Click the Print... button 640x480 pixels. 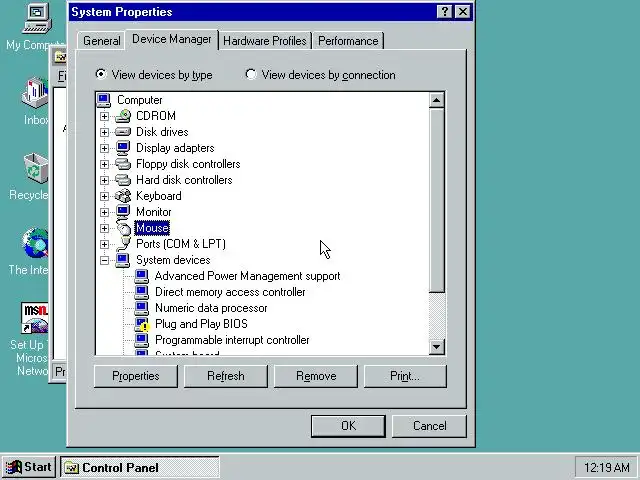(x=405, y=376)
